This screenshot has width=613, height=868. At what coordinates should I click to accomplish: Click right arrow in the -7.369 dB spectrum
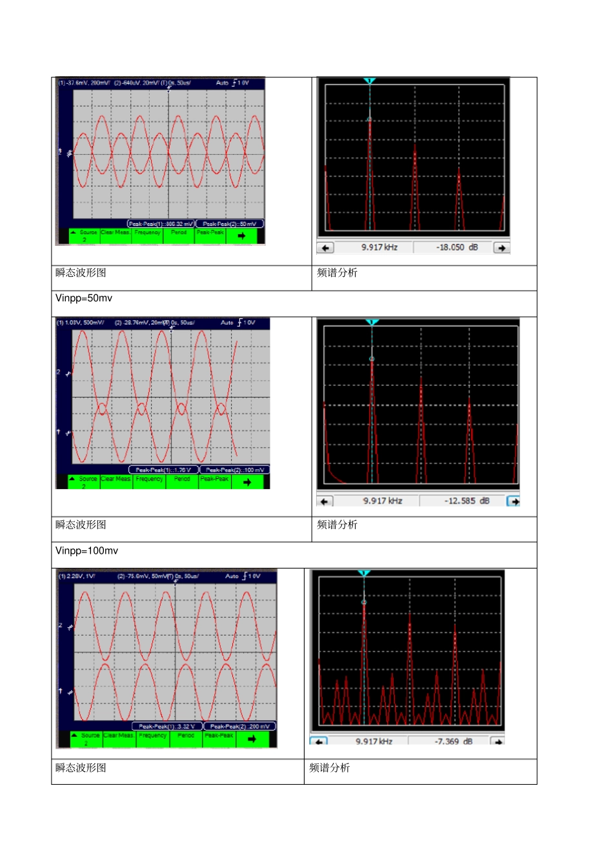[497, 742]
